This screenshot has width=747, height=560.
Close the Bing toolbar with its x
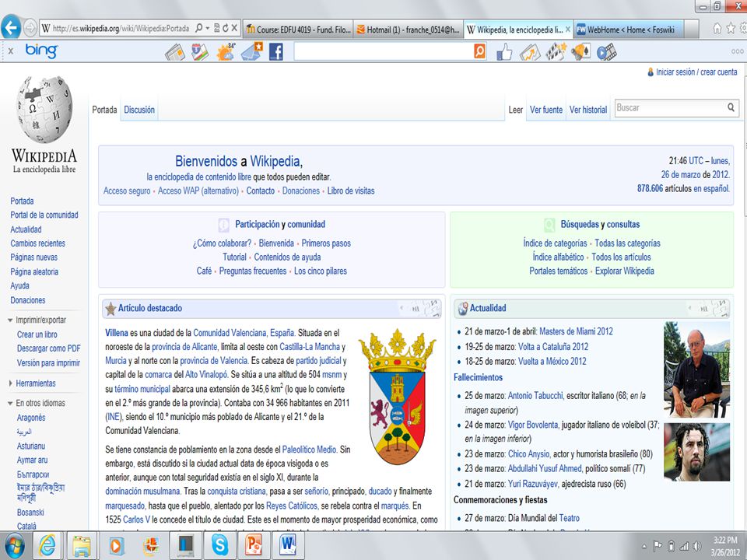pos(10,51)
